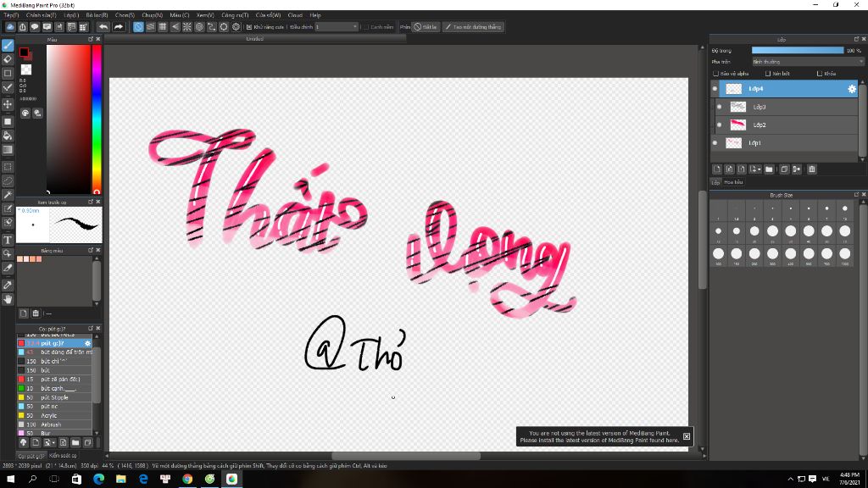Image resolution: width=868 pixels, height=488 pixels.
Task: Dismiss the MediBang update notification
Action: click(x=687, y=436)
